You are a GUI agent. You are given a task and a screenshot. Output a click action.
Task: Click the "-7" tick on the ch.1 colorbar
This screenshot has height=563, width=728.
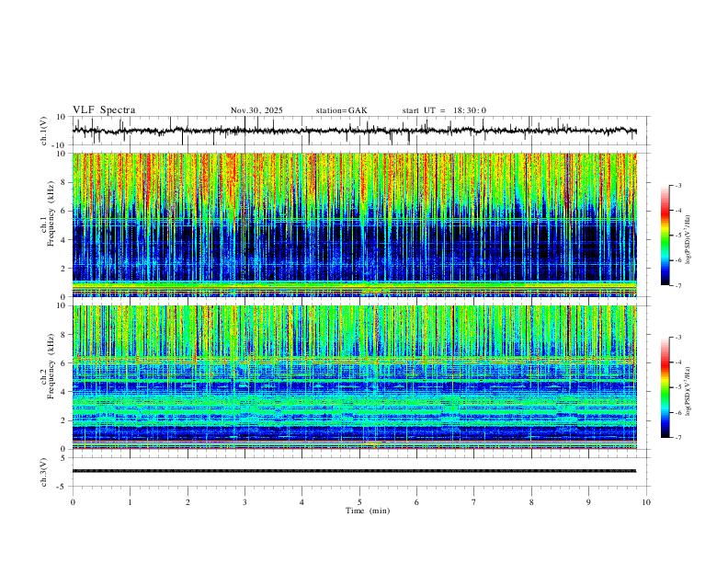click(x=677, y=285)
